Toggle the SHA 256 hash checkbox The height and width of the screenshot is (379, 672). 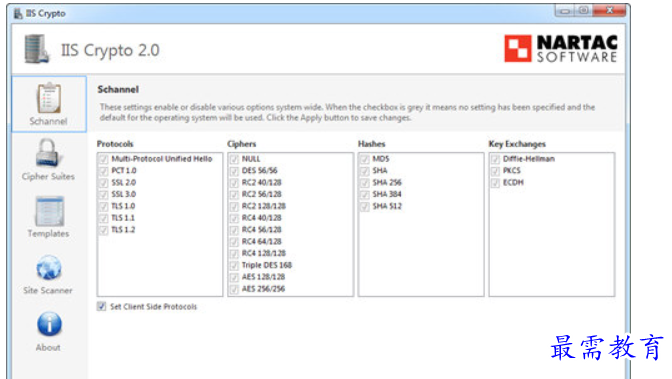365,183
